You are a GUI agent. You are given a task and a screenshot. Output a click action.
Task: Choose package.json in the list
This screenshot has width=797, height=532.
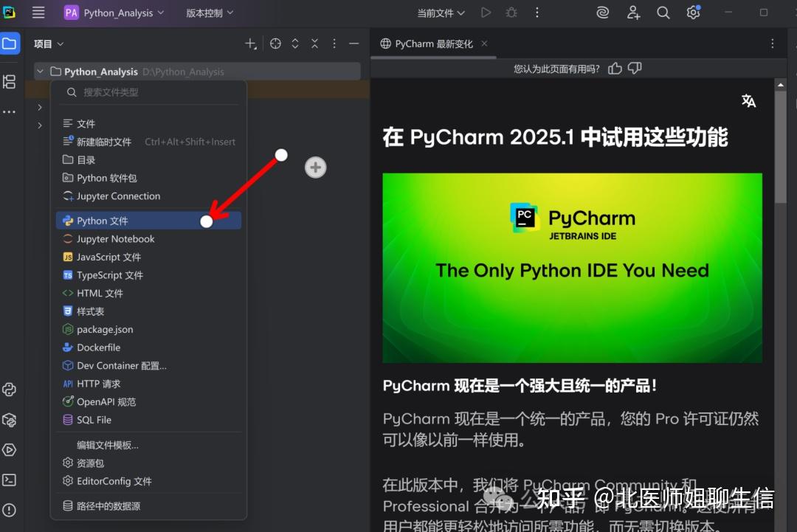(x=148, y=330)
